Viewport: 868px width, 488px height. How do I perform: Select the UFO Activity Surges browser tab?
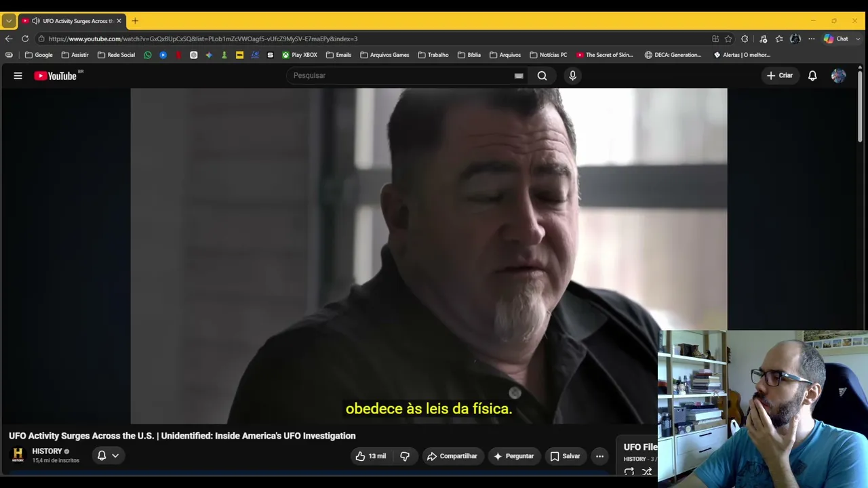72,21
